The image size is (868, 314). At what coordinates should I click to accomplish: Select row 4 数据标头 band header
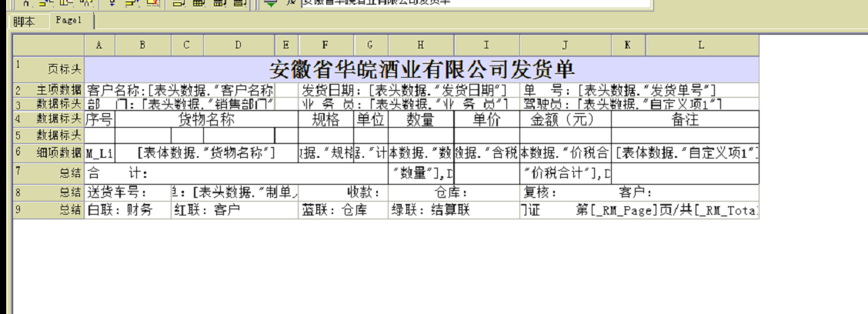48,119
